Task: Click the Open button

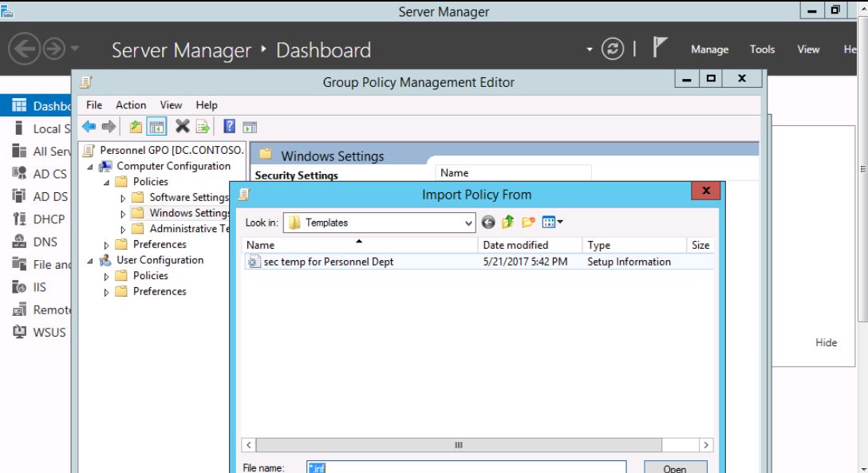Action: (x=674, y=468)
